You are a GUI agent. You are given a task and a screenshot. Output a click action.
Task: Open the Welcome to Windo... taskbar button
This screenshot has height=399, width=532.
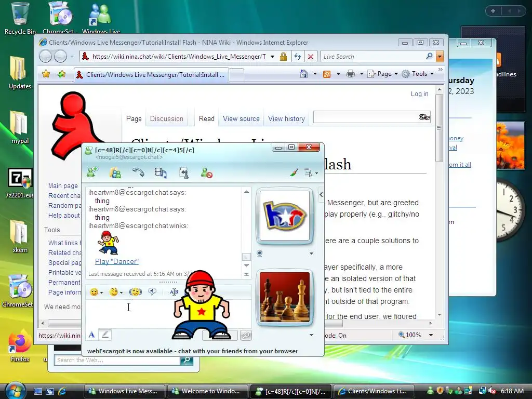click(207, 391)
